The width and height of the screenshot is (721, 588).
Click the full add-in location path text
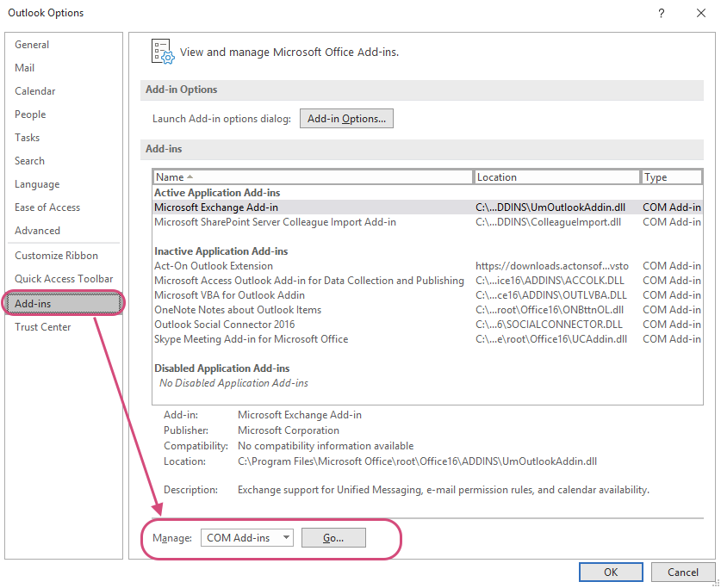point(417,461)
